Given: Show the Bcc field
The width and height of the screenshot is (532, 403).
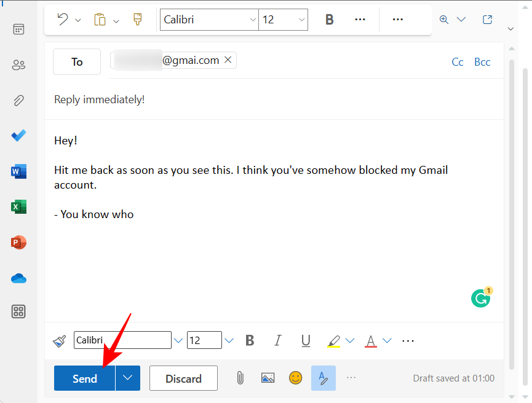Looking at the screenshot, I should pyautogui.click(x=482, y=62).
